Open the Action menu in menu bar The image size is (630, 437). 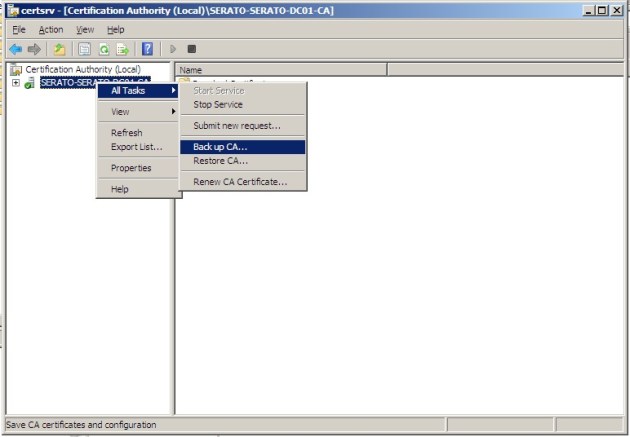coord(50,30)
